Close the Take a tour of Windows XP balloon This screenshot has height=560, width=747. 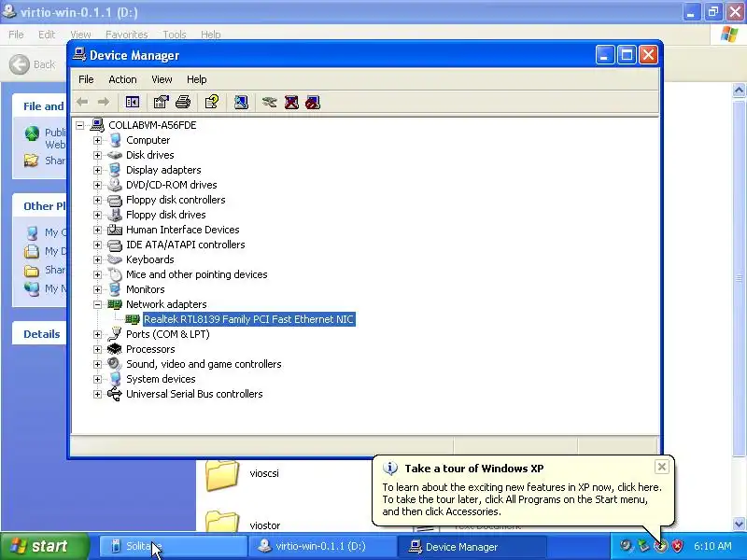(x=662, y=467)
